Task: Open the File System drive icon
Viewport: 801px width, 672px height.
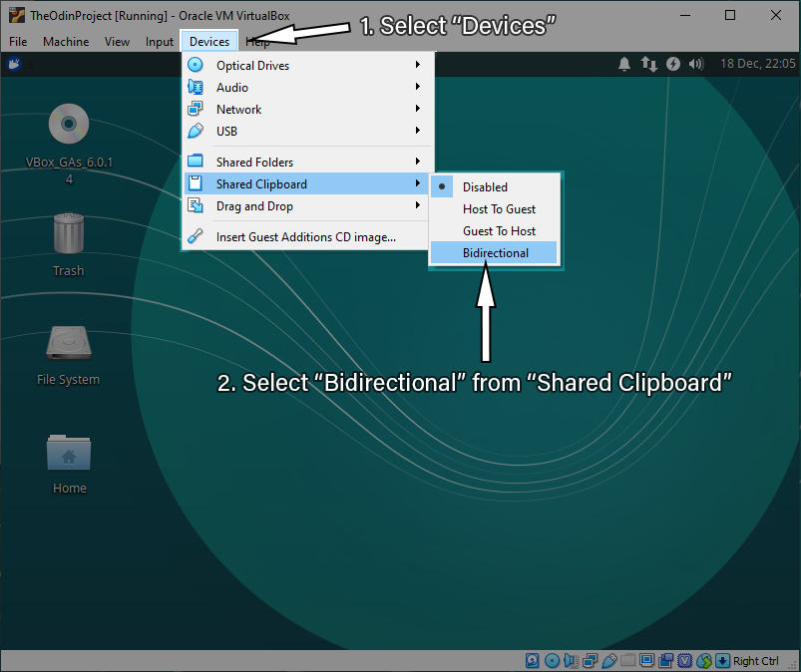Action: click(x=68, y=345)
